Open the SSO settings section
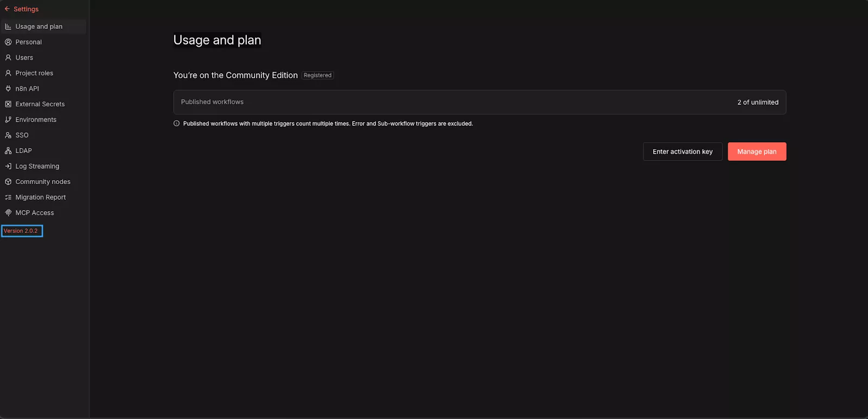The width and height of the screenshot is (868, 419). (22, 135)
